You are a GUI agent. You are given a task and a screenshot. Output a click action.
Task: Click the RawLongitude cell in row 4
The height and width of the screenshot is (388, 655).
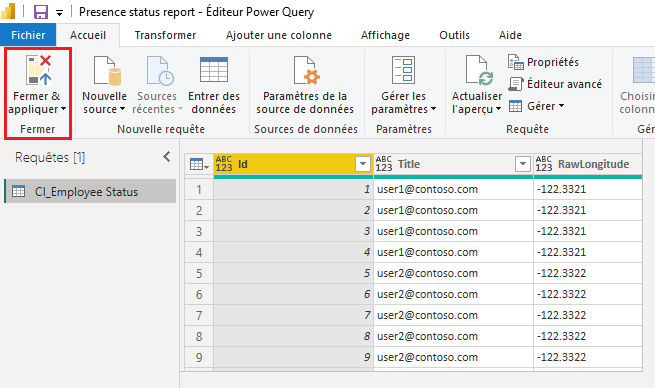[x=588, y=252]
